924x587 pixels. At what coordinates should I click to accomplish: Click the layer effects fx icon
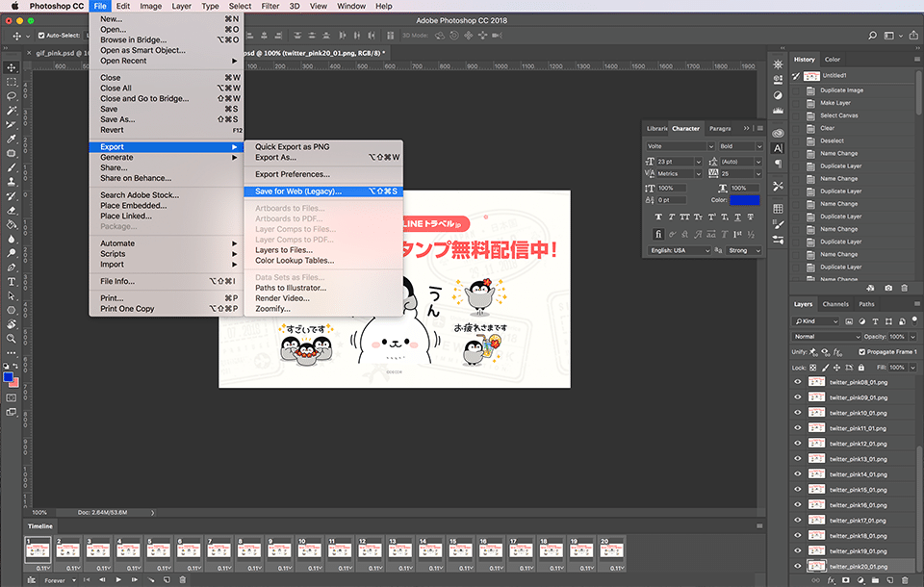coord(831,580)
